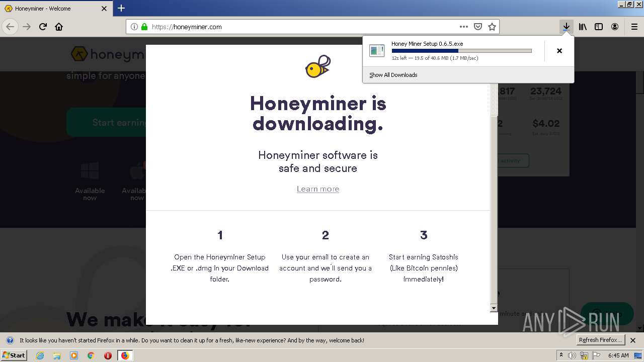Click 'Honeyminer is downloading.' heading
The width and height of the screenshot is (644, 362).
click(318, 113)
